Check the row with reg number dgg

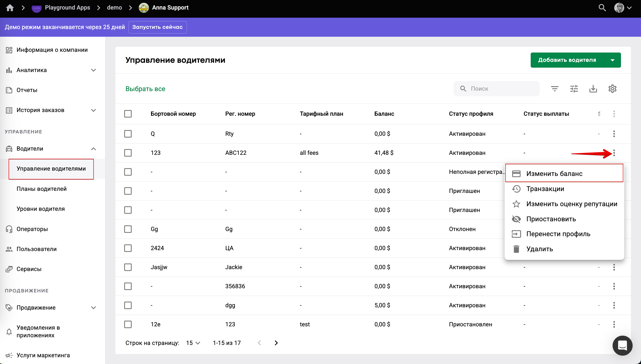tap(128, 305)
